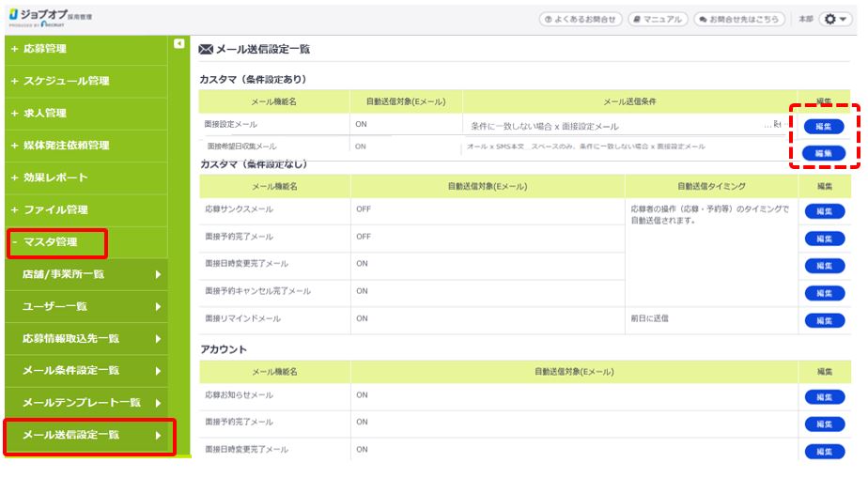Edit the 面接設定メール row
The height and width of the screenshot is (478, 868).
pos(824,126)
